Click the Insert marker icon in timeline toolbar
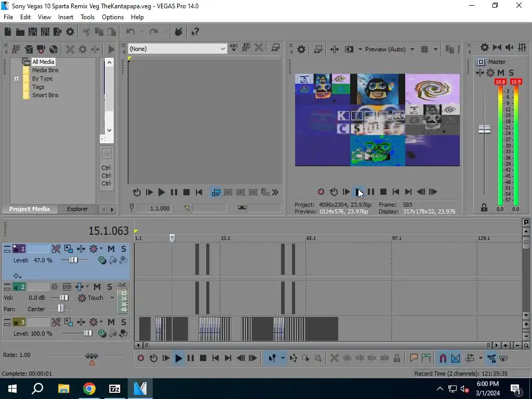532x399 pixels. click(413, 358)
